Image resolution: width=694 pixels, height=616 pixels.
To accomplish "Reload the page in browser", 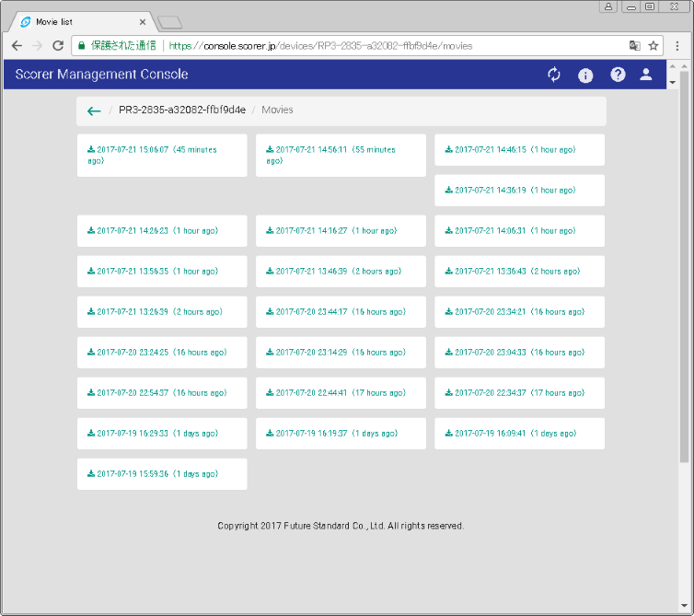I will click(x=58, y=46).
